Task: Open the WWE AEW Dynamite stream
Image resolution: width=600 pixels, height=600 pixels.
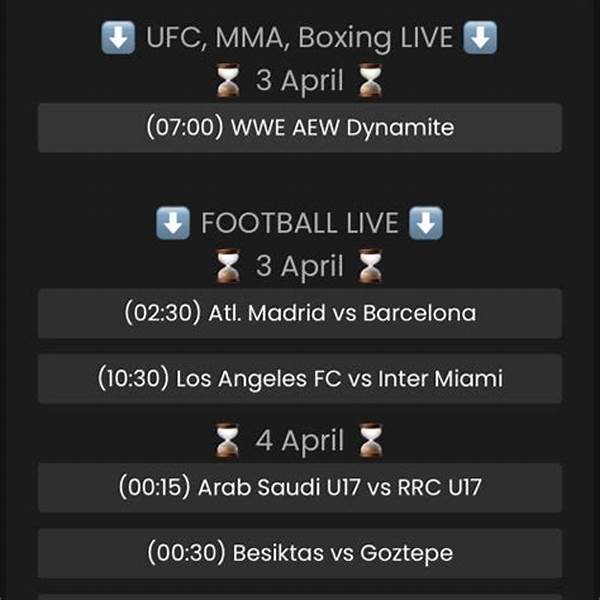Action: click(x=300, y=128)
